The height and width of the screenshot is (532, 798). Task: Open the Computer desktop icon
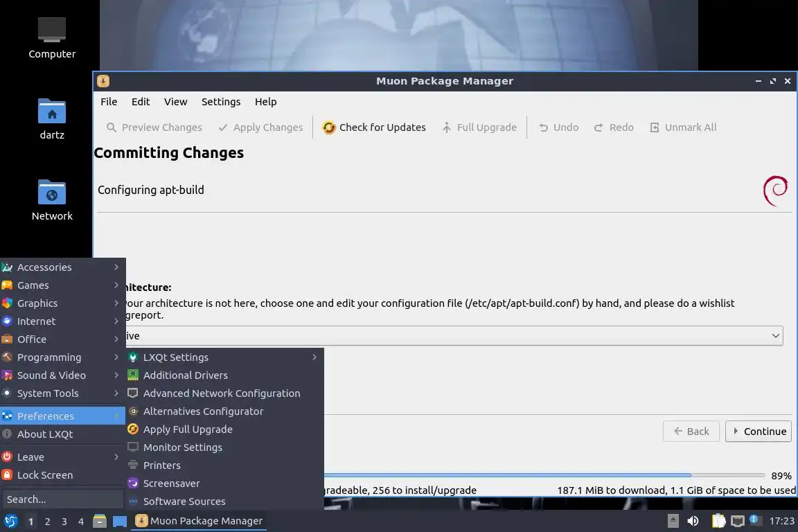coord(51,38)
